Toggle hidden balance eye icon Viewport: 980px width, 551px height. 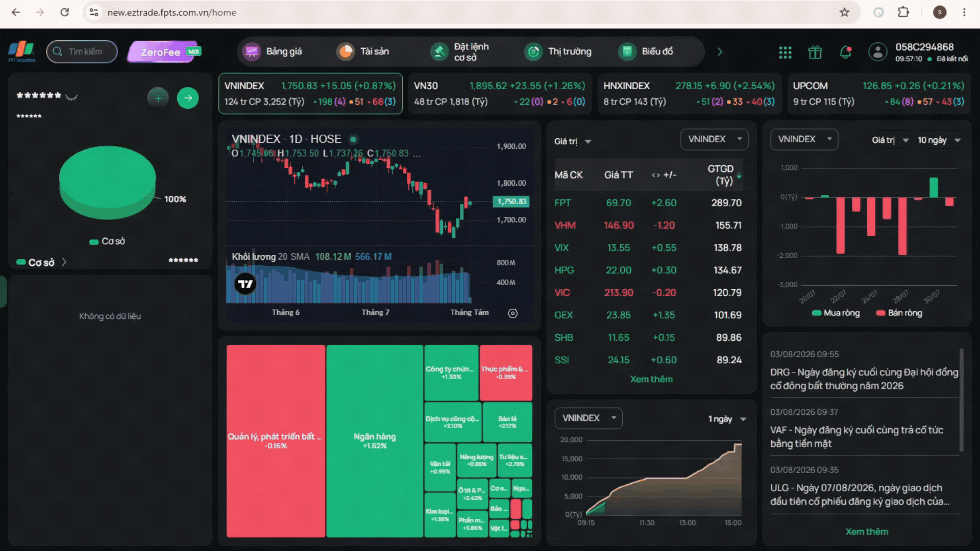coord(71,97)
